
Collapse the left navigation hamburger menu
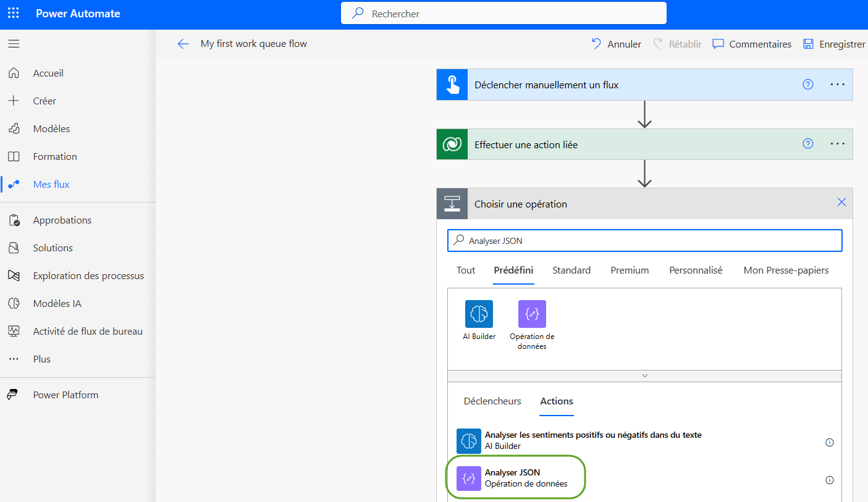tap(14, 44)
